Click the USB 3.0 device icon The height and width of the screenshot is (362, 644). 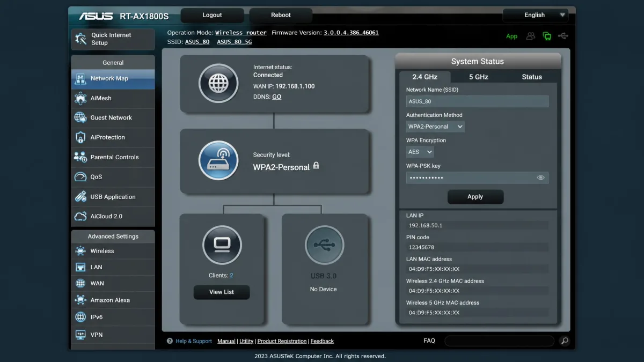[x=324, y=245]
